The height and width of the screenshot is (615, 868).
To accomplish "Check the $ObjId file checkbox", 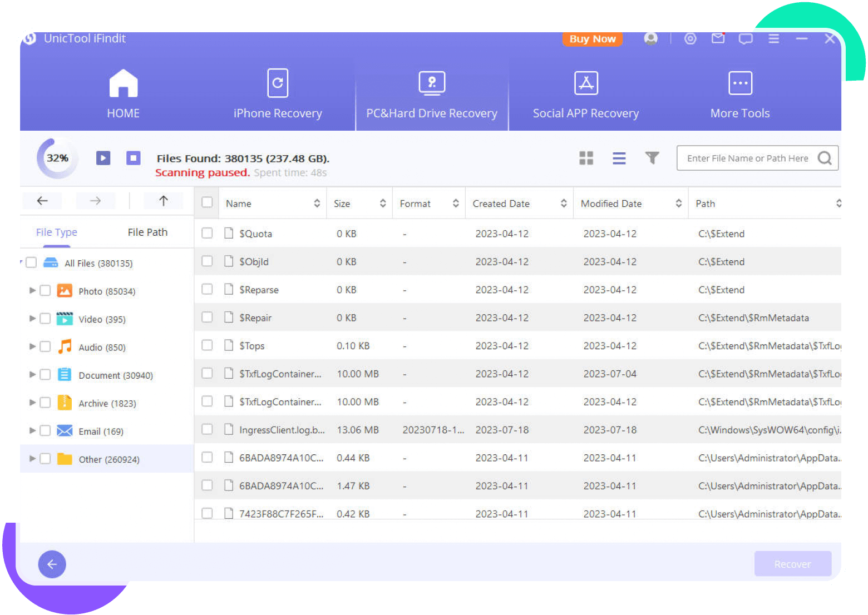I will 207,261.
